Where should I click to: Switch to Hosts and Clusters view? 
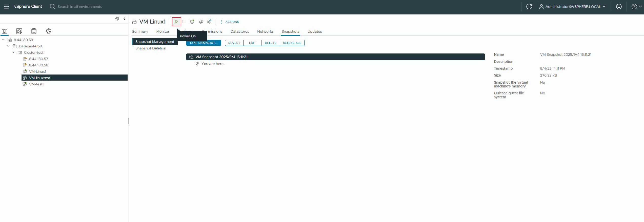tap(5, 31)
